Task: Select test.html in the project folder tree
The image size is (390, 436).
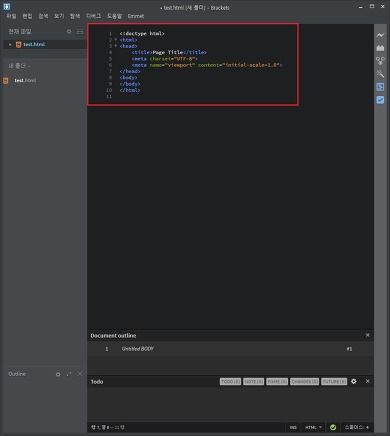Action: tap(25, 80)
